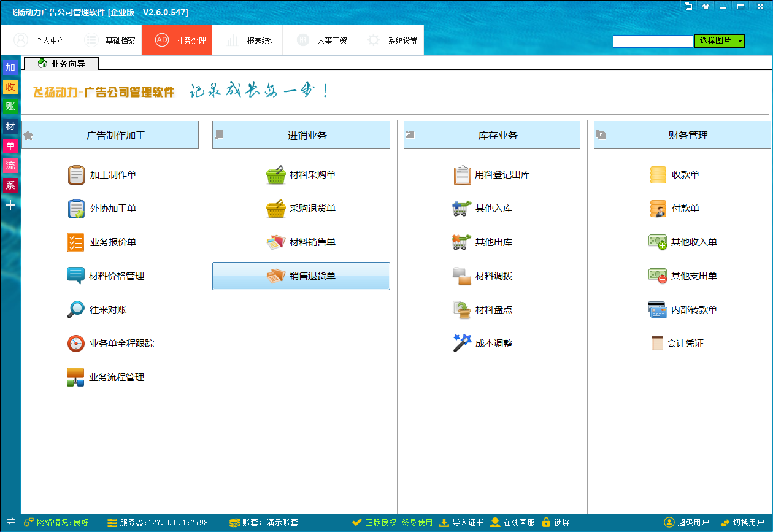Open the 收款单 gold coins icon
Image resolution: width=773 pixels, height=532 pixels.
click(x=658, y=175)
